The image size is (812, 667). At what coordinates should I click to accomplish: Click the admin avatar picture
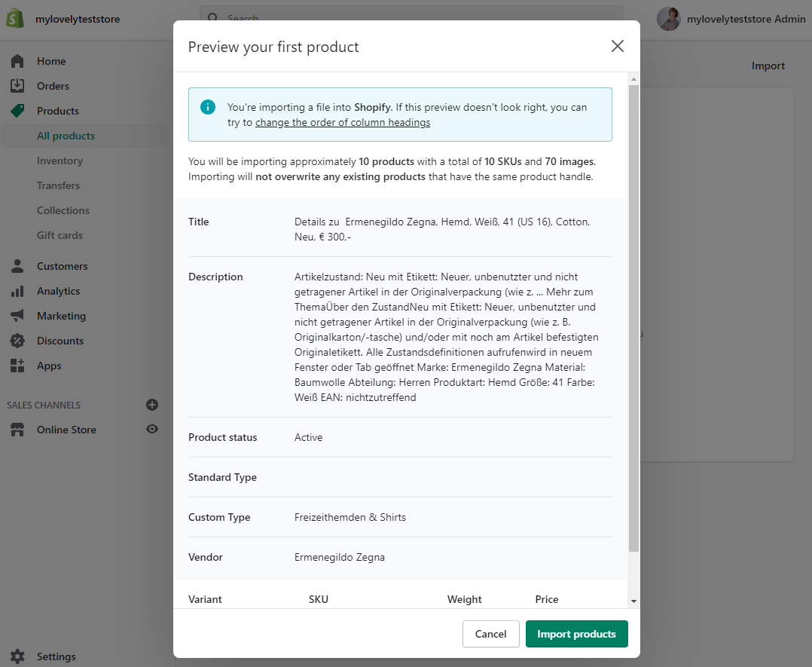point(669,19)
